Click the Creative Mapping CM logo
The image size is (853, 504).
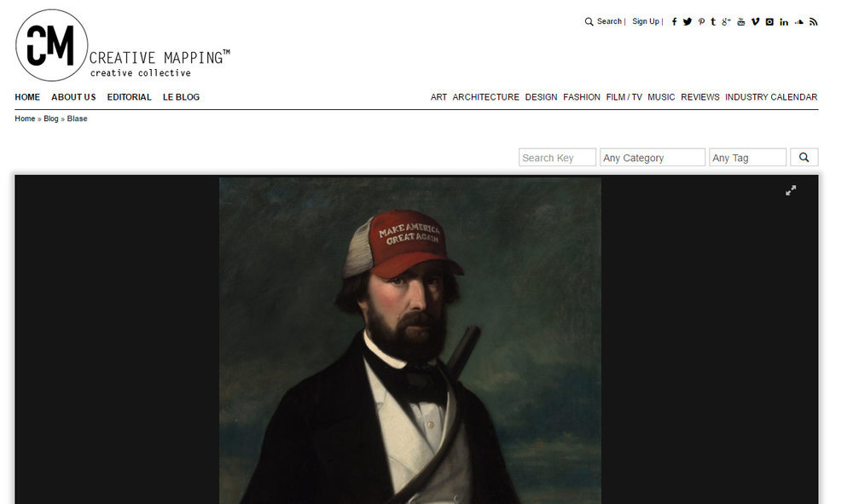coord(52,45)
